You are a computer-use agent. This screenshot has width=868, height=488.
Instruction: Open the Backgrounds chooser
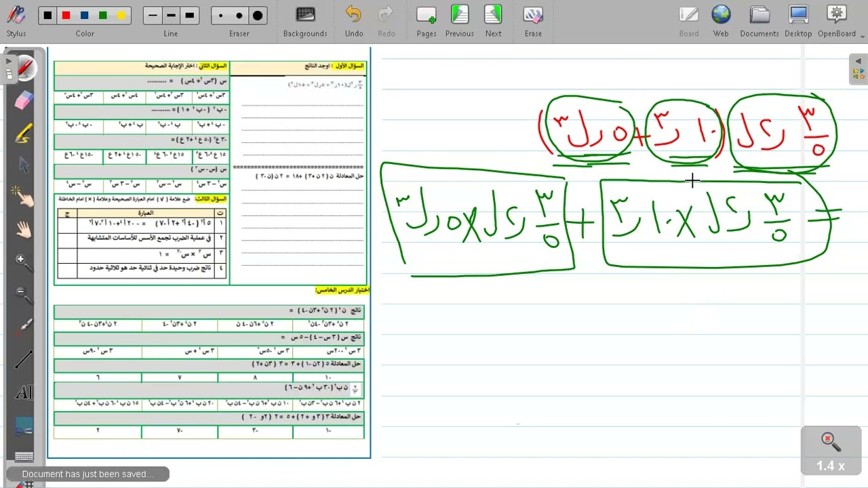[305, 20]
